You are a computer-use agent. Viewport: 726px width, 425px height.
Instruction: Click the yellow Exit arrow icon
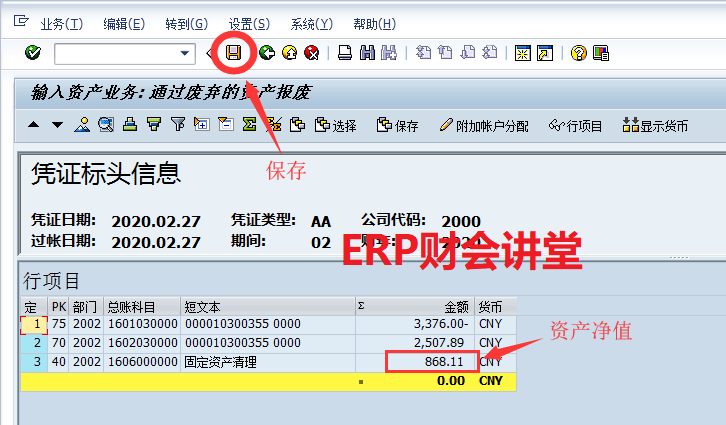click(289, 53)
